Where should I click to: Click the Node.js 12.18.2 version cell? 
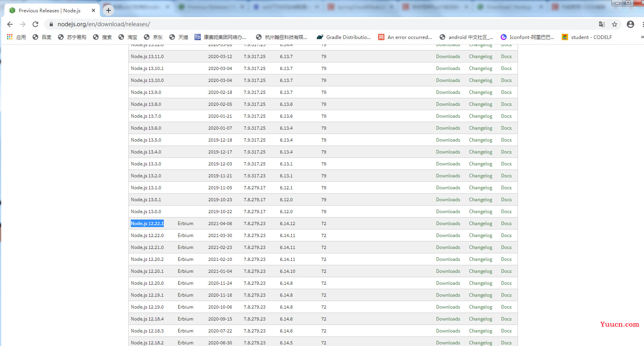[147, 342]
